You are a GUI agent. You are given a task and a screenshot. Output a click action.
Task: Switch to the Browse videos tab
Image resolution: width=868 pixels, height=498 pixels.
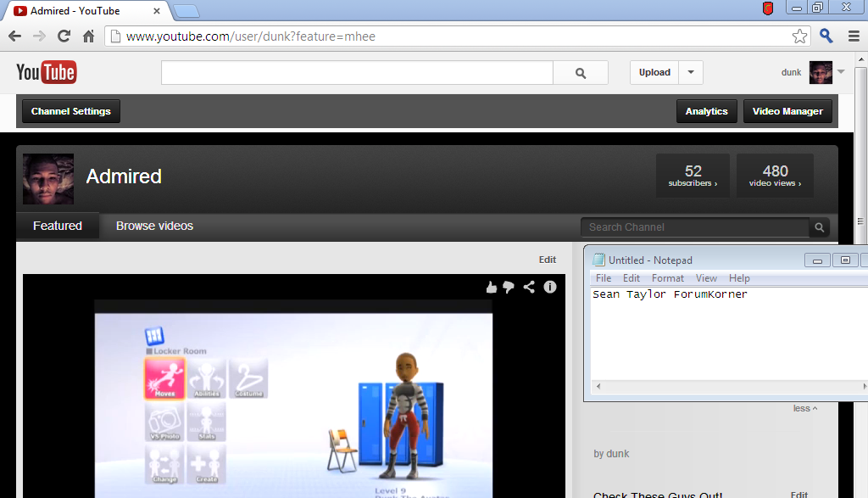154,226
